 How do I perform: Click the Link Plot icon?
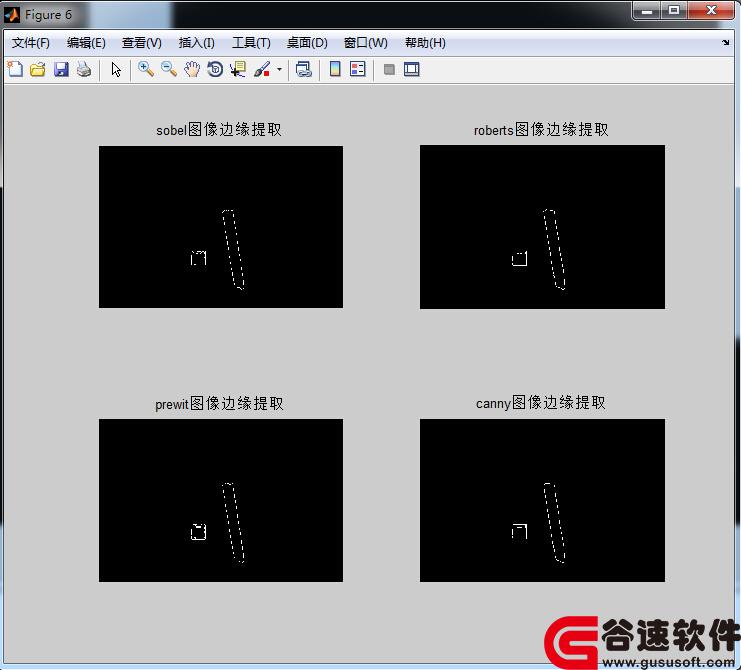(x=303, y=69)
